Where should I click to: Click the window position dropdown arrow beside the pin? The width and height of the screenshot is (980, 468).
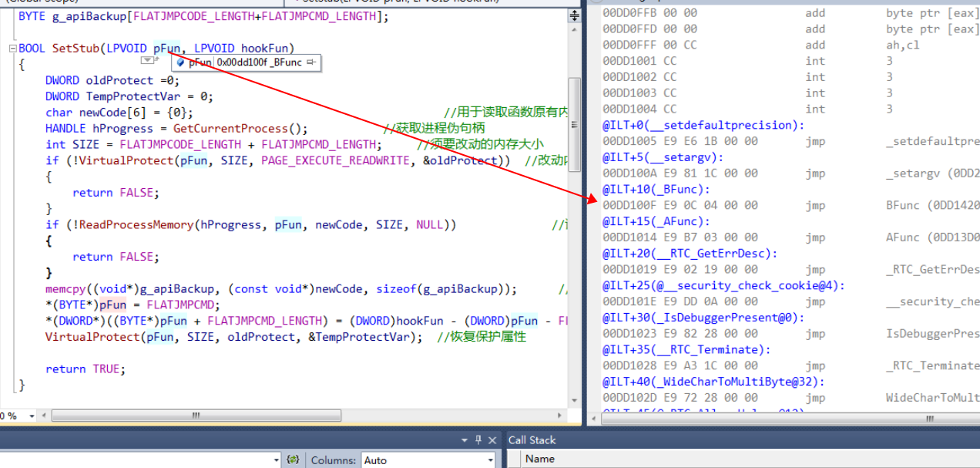[465, 440]
